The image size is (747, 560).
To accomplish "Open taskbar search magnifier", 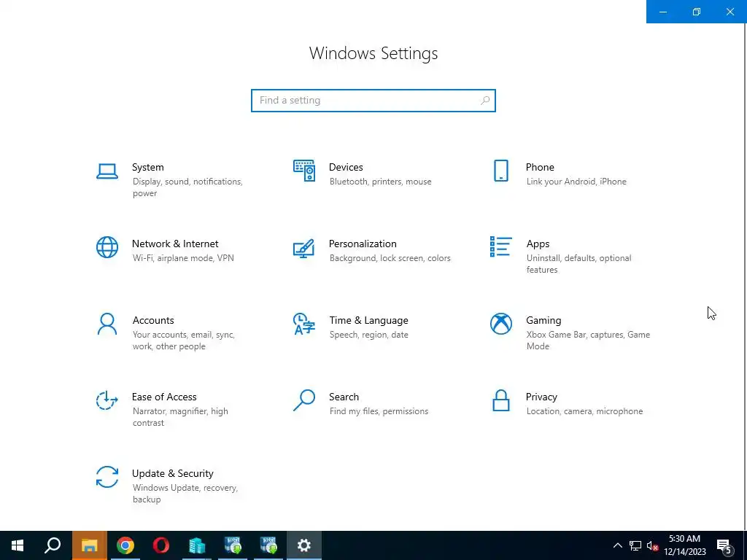I will 53,545.
